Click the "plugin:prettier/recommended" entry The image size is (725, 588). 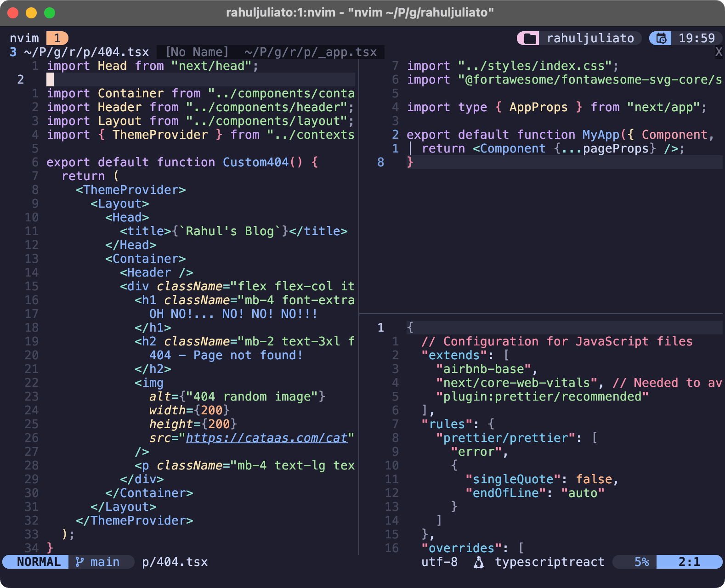click(x=543, y=396)
